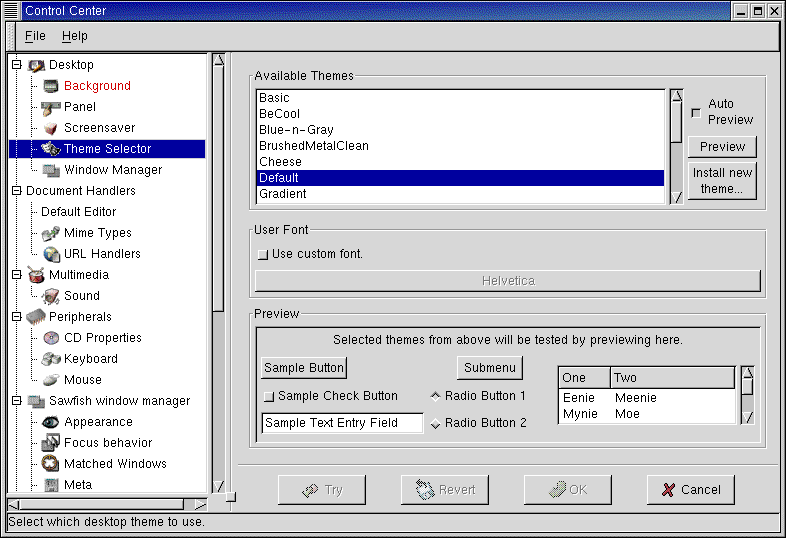
Task: Select Radio Button 2 in preview
Action: (435, 423)
